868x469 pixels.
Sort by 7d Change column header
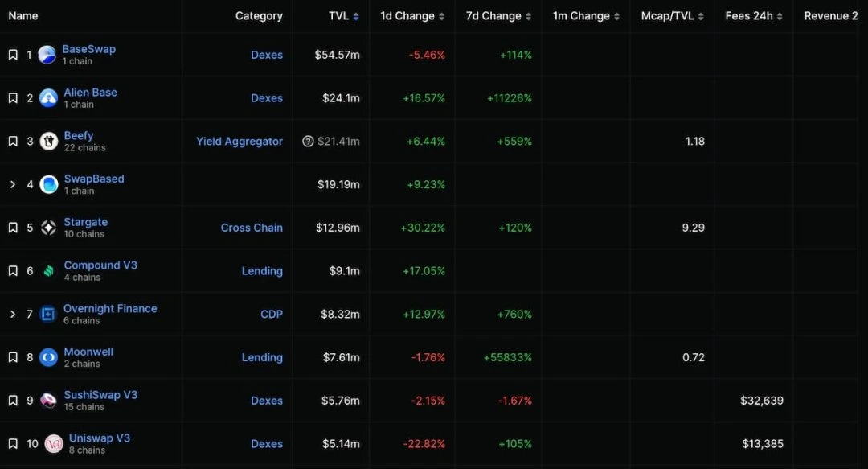click(498, 16)
